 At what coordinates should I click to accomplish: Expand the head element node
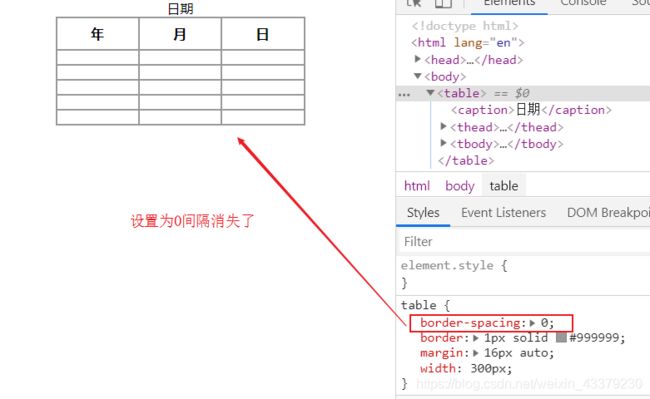pos(418,59)
